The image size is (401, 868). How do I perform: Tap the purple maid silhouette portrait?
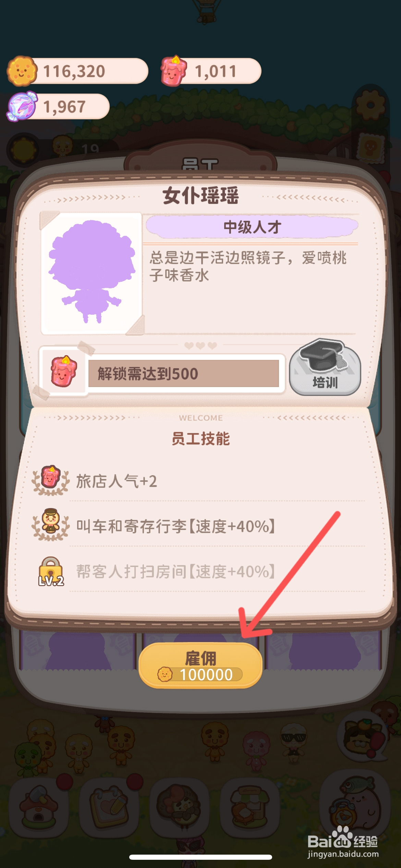tap(91, 273)
